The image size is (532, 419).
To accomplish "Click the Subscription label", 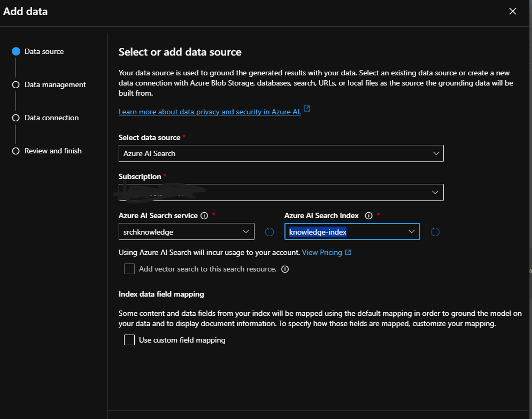I will pyautogui.click(x=140, y=176).
